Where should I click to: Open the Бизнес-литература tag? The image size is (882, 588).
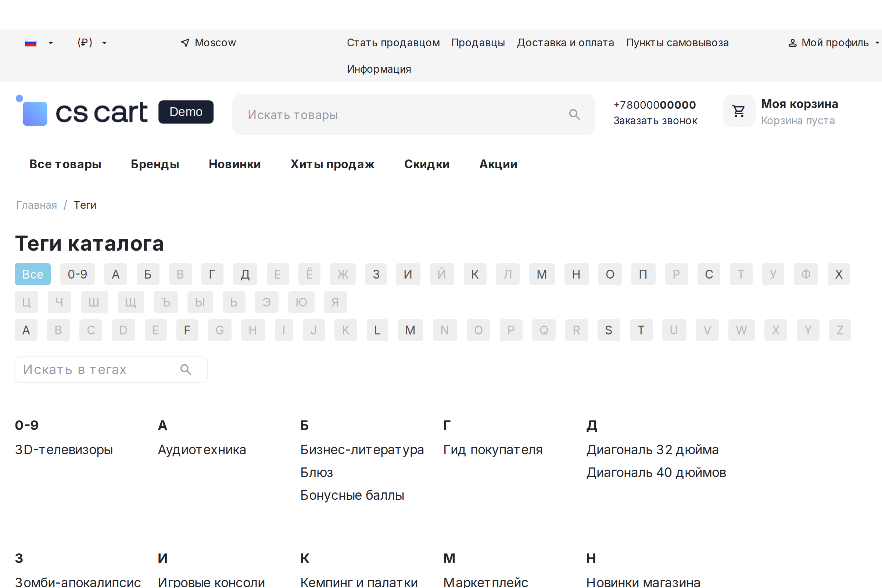(x=362, y=449)
